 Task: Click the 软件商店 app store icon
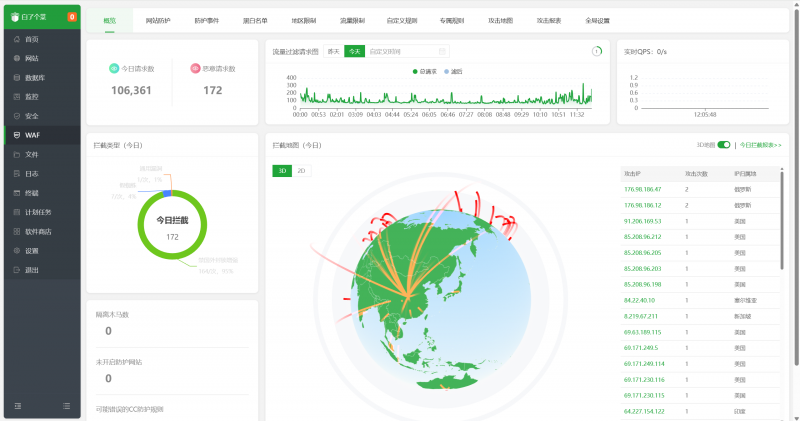click(17, 231)
